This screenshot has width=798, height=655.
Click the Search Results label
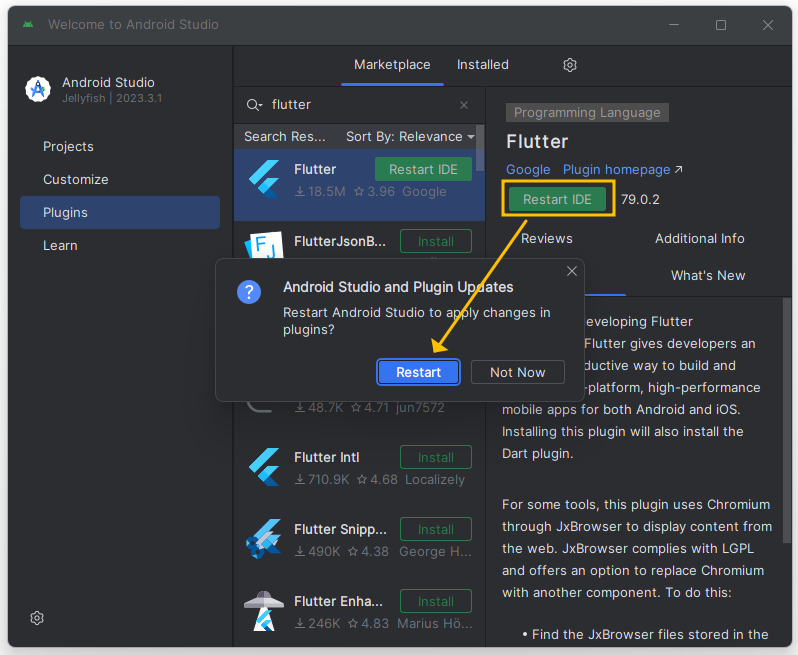coord(284,136)
